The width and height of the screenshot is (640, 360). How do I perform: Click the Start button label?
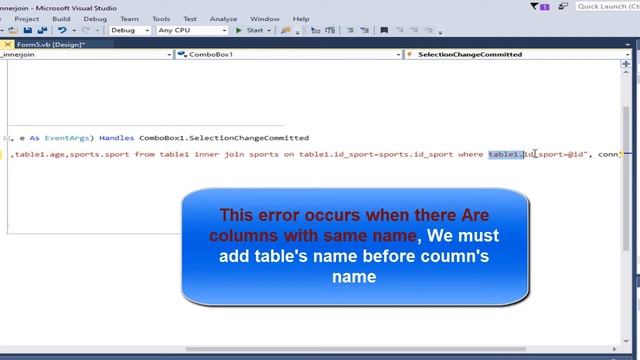pyautogui.click(x=255, y=30)
